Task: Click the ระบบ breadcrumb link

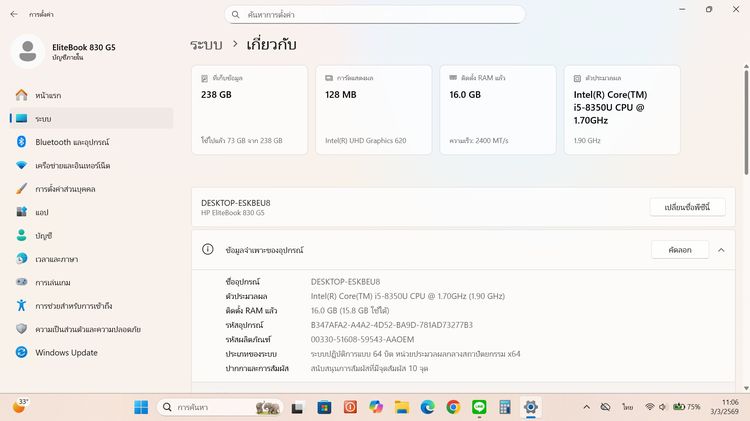Action: pos(206,45)
